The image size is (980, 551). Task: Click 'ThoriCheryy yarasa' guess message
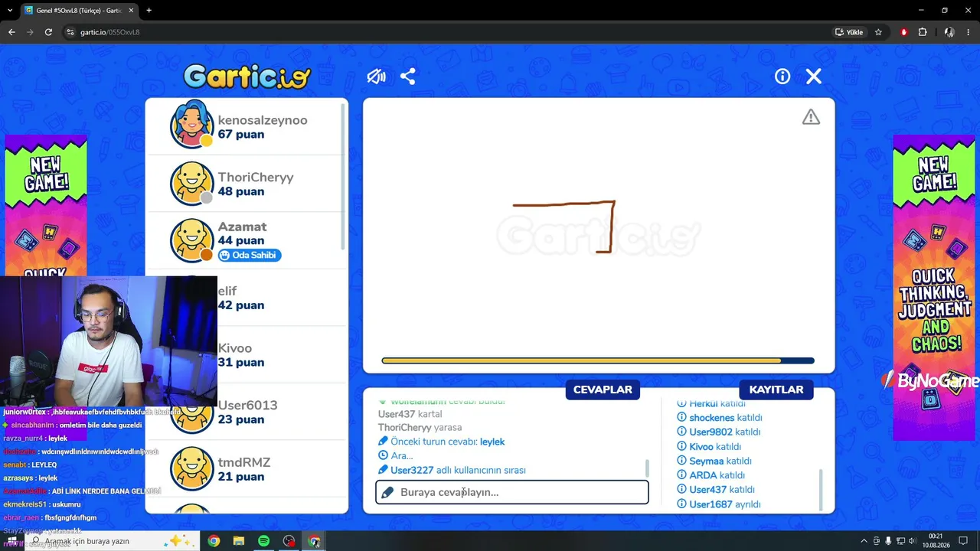click(420, 427)
